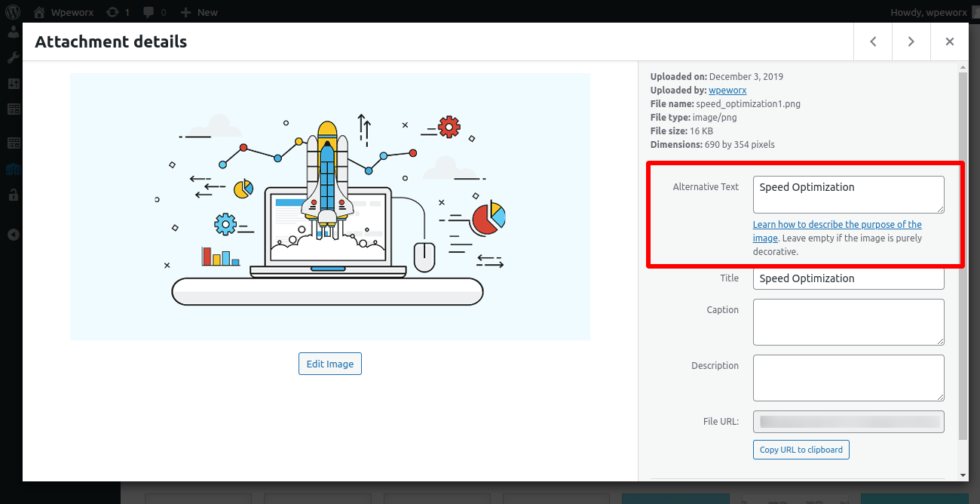This screenshot has height=504, width=980.
Task: Go to the next attachment
Action: tap(911, 41)
